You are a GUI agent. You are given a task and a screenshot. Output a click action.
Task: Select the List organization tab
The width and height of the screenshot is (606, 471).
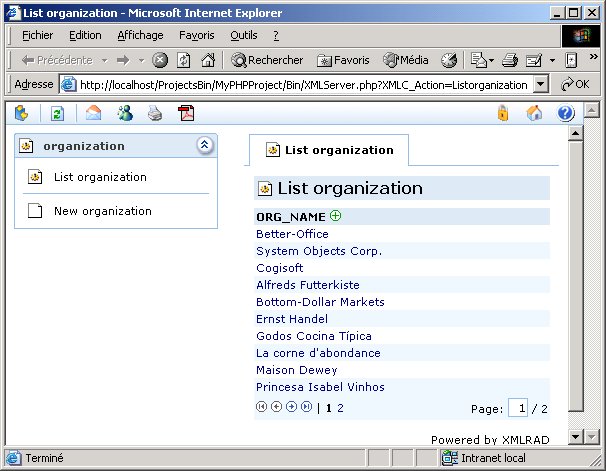[329, 150]
